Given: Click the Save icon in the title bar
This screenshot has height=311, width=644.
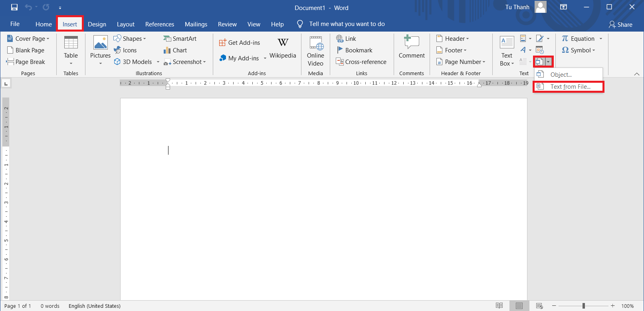Looking at the screenshot, I should tap(14, 7).
